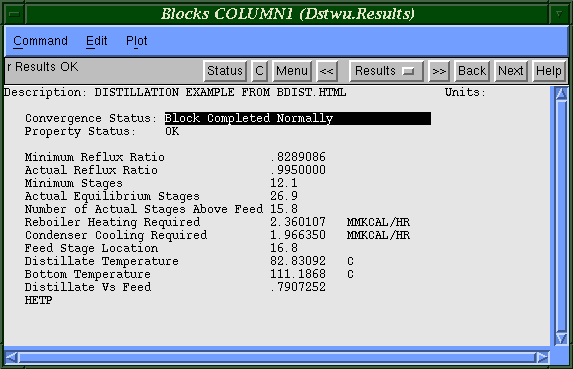Click the title bar minimize arrow button
This screenshot has height=369, width=573.
coord(559,14)
